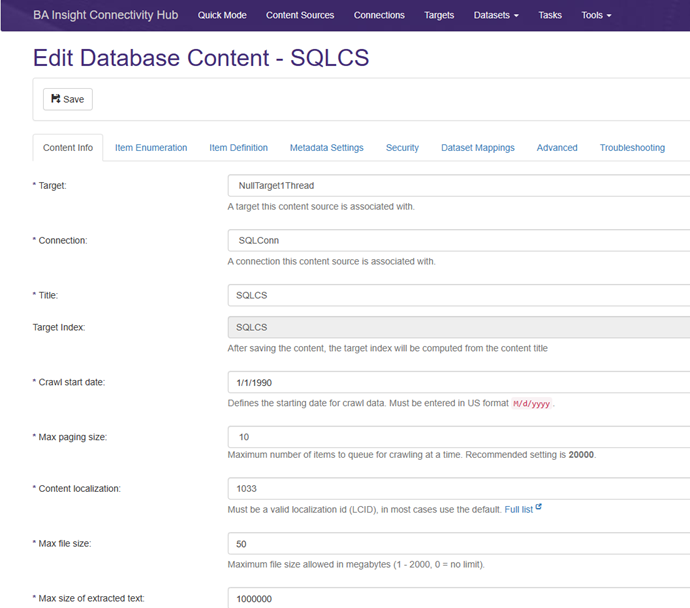This screenshot has width=690, height=608.
Task: Click into the Title input field
Action: 458,296
